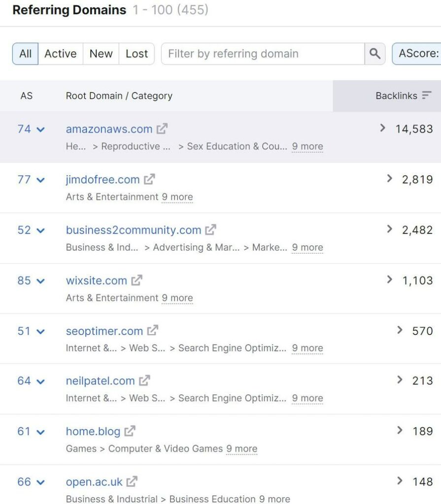Viewport: 441px width, 504px height.
Task: Open the open.ac.uk domain link
Action: pyautogui.click(x=94, y=482)
